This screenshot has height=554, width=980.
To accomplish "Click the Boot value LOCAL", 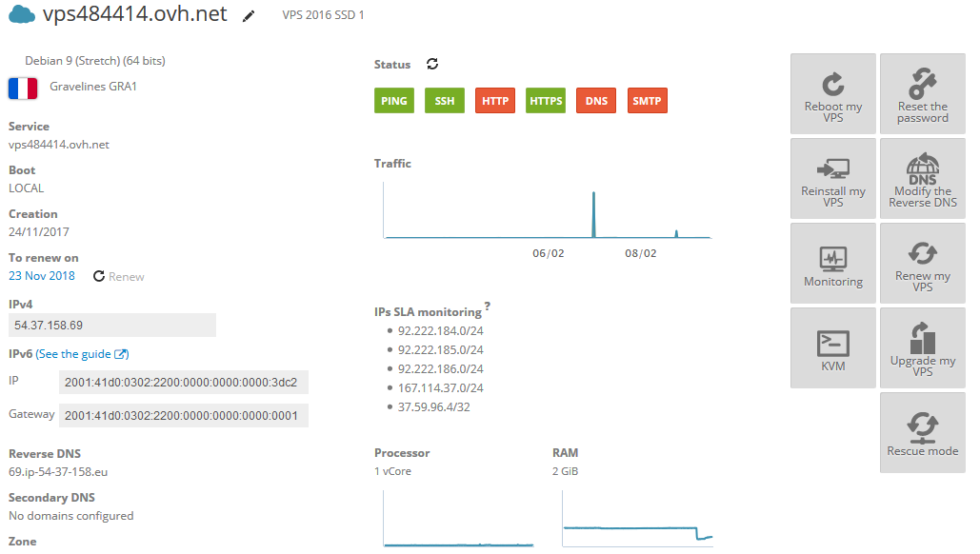I will click(x=27, y=188).
